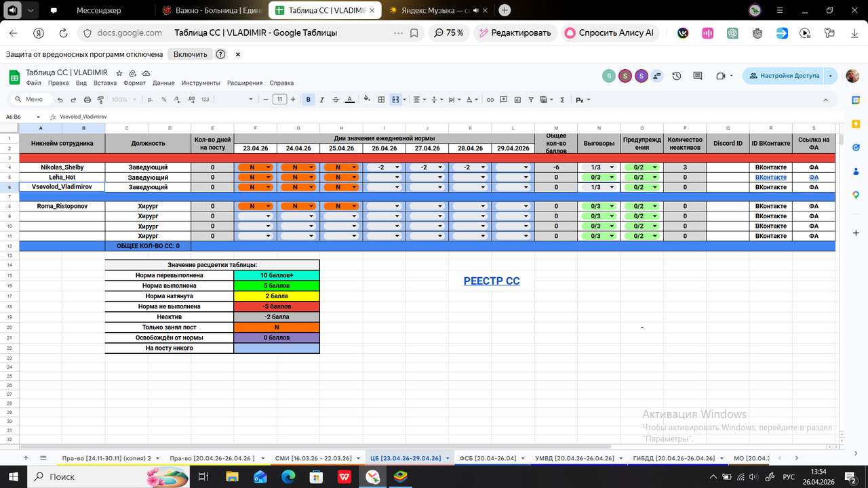
Task: Undo the last action in Sheets toolbar
Action: 60,100
